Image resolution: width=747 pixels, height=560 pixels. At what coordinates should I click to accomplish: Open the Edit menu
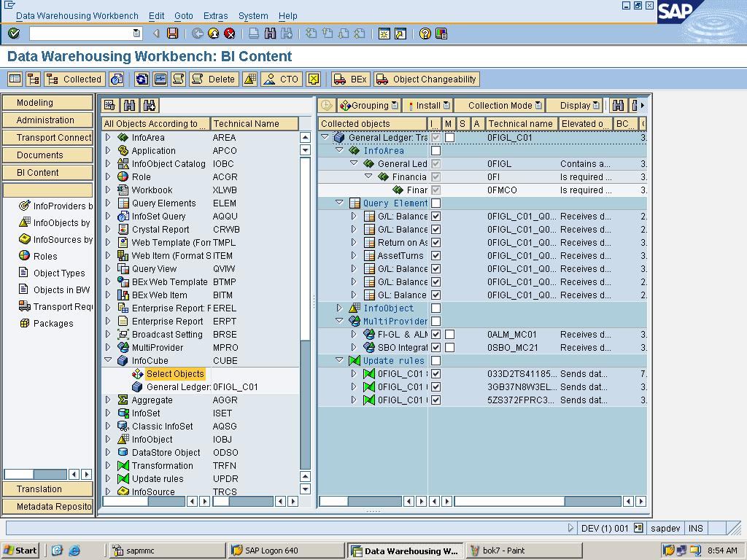click(x=156, y=16)
